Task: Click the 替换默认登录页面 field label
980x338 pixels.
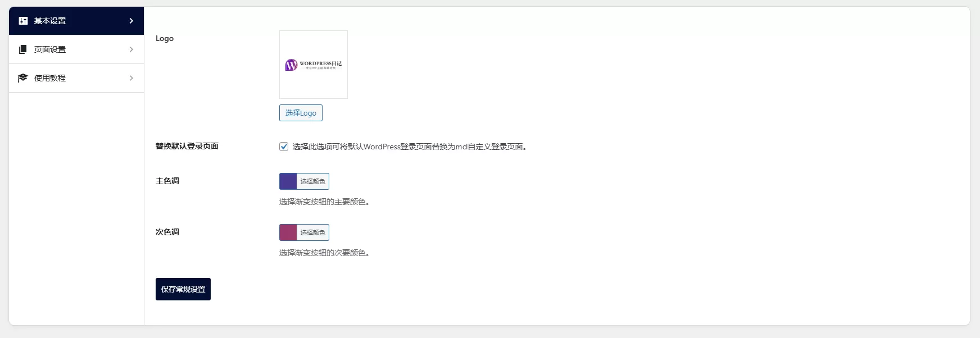Action: [x=187, y=146]
